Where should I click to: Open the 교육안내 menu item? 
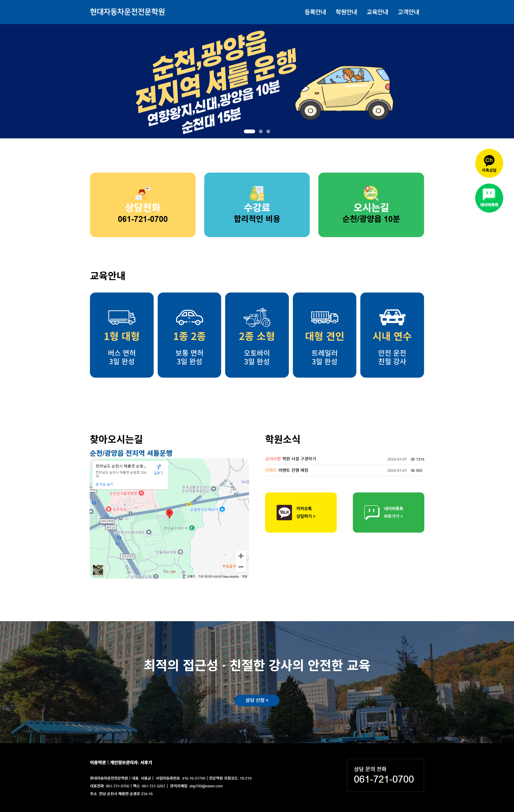pos(377,12)
